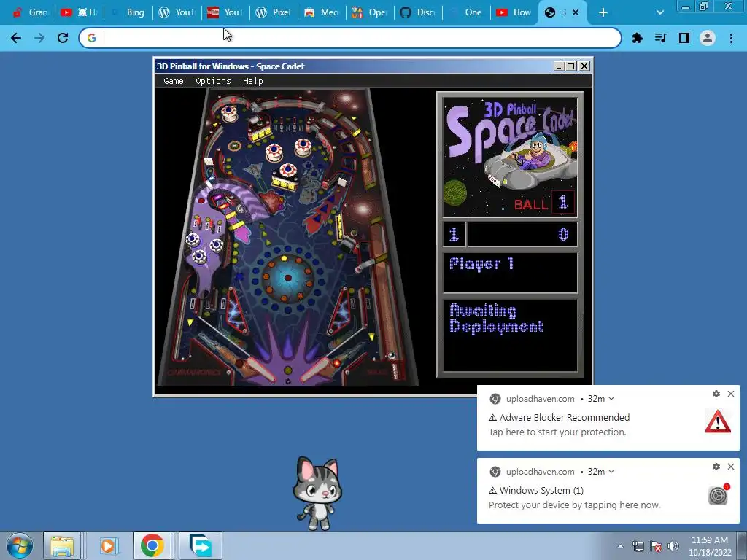Viewport: 747px width, 560px height.
Task: Open a new browser tab
Action: click(x=603, y=12)
